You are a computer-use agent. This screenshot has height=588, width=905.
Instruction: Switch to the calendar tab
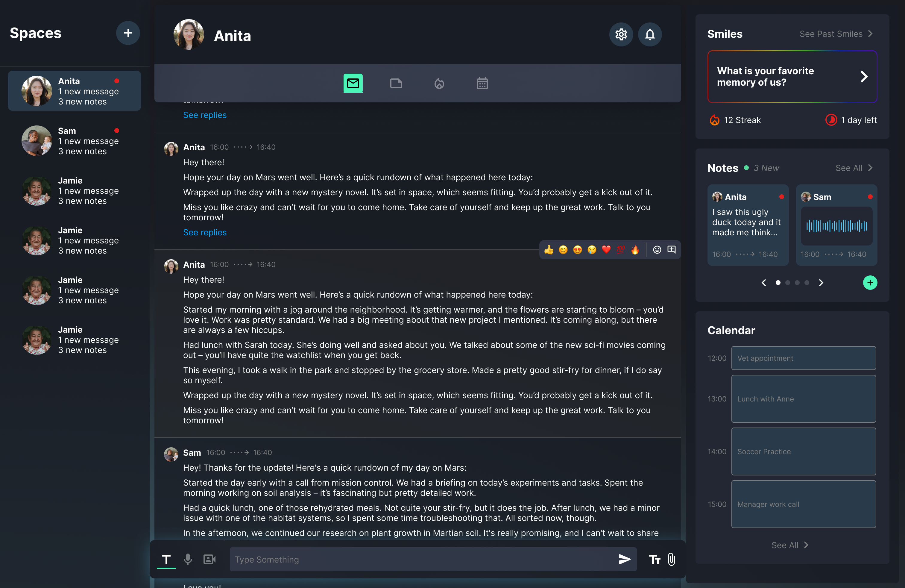[482, 83]
